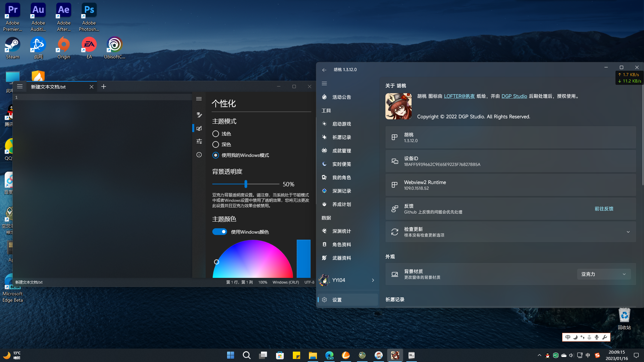Launch Steam from the desktop
Viewport: 644px width, 362px height.
tap(12, 45)
